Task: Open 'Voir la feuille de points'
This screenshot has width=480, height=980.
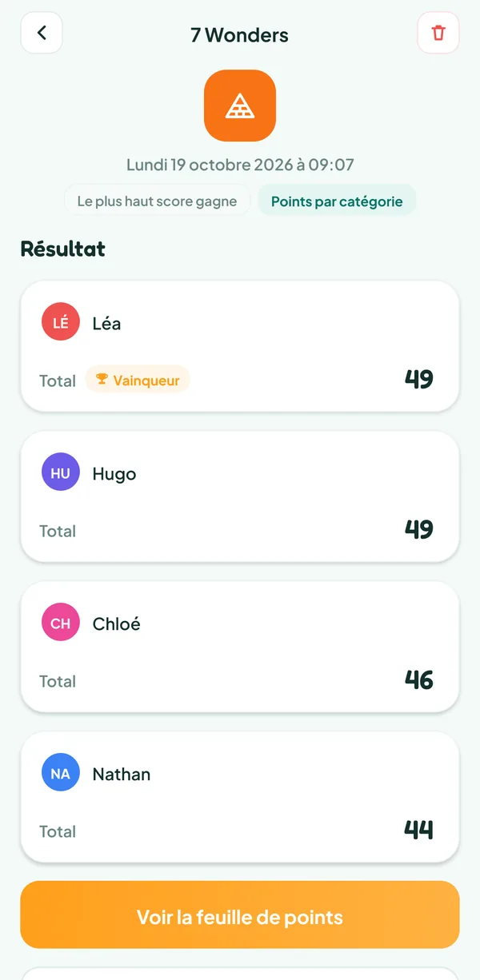Action: (x=240, y=914)
